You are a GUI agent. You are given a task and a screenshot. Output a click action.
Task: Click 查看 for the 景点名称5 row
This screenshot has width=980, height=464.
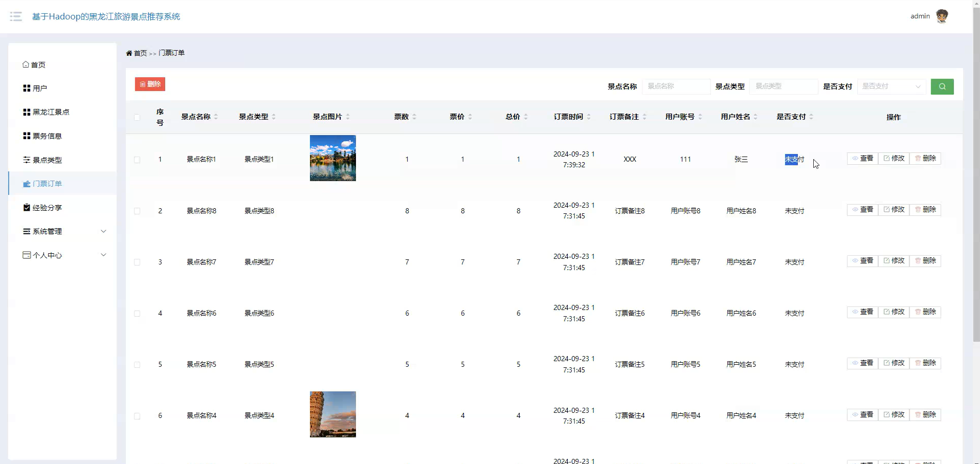(x=862, y=363)
